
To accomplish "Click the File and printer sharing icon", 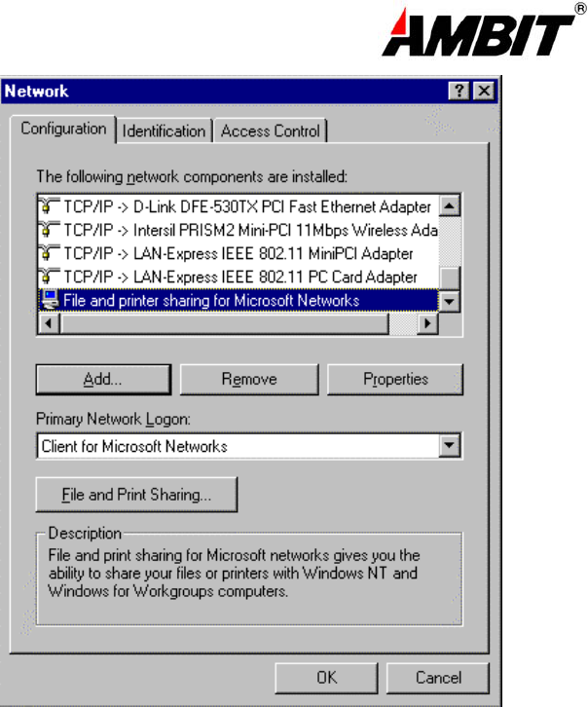I will (50, 300).
